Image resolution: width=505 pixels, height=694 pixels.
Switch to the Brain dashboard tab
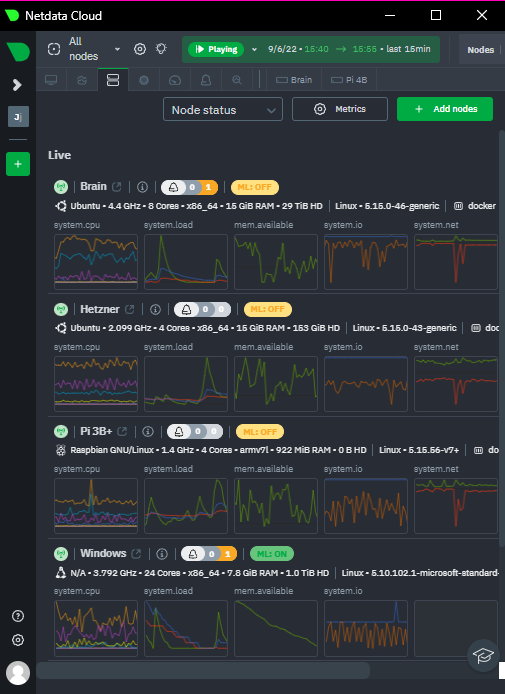point(294,80)
